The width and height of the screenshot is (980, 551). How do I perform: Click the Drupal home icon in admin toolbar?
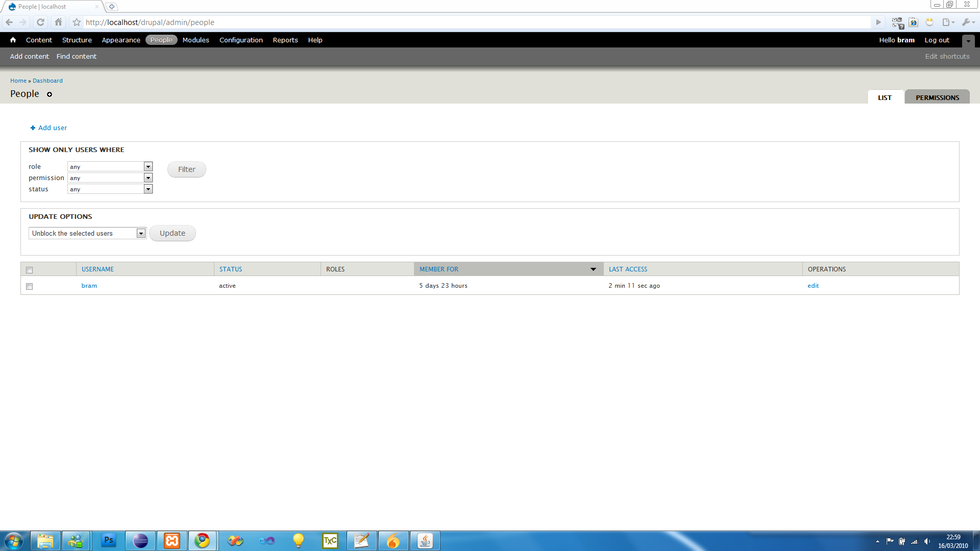coord(13,40)
